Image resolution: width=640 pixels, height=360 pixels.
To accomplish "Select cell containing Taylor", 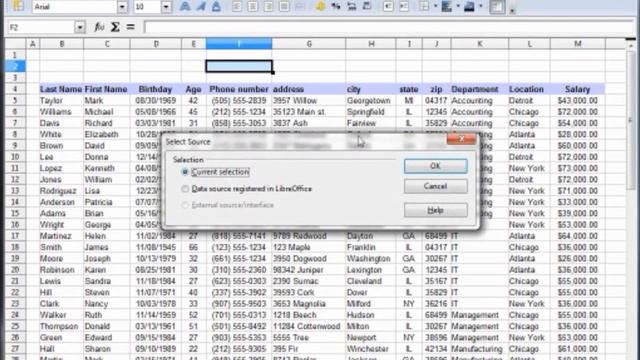I will (61, 100).
